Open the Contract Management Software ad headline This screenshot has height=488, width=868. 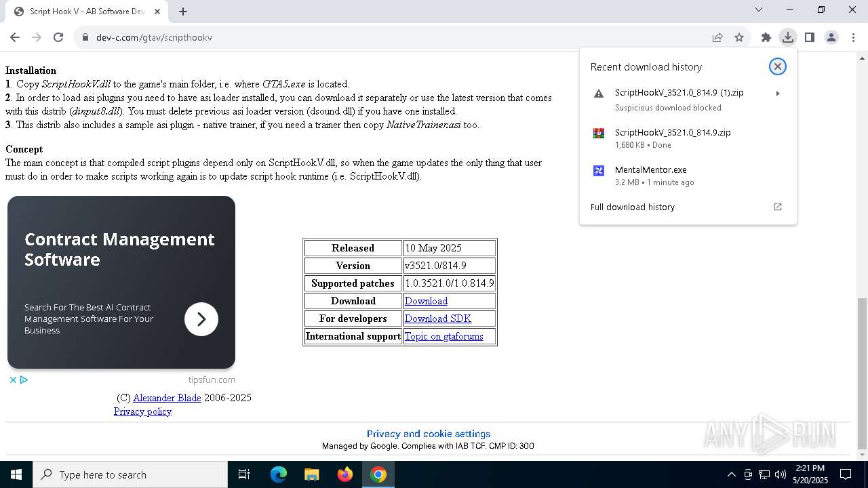[119, 249]
